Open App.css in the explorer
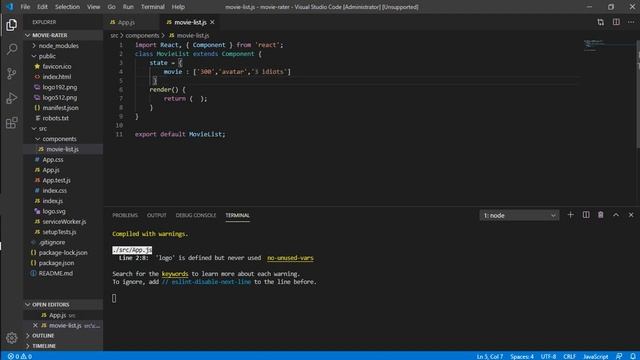The width and height of the screenshot is (640, 360). pos(63,160)
